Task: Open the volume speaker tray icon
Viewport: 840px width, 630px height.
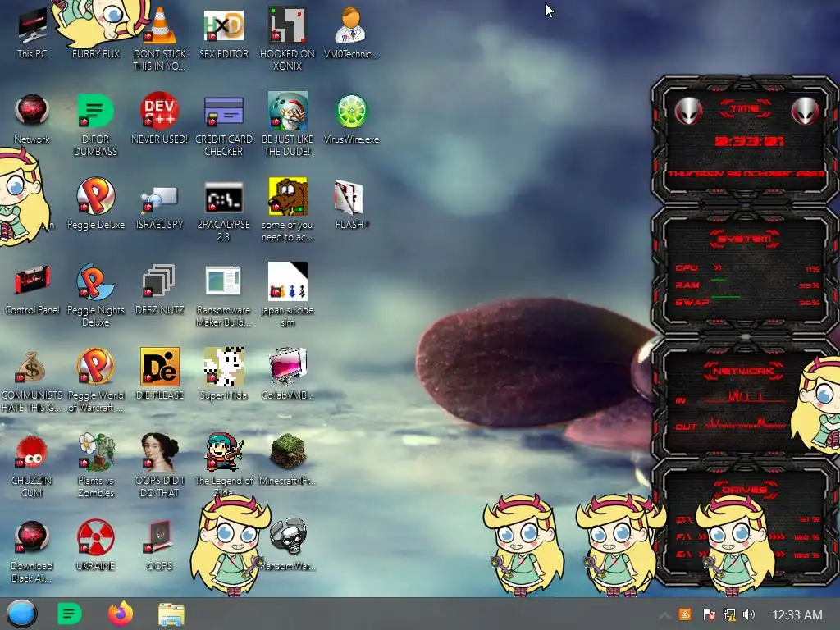Action: tap(749, 614)
